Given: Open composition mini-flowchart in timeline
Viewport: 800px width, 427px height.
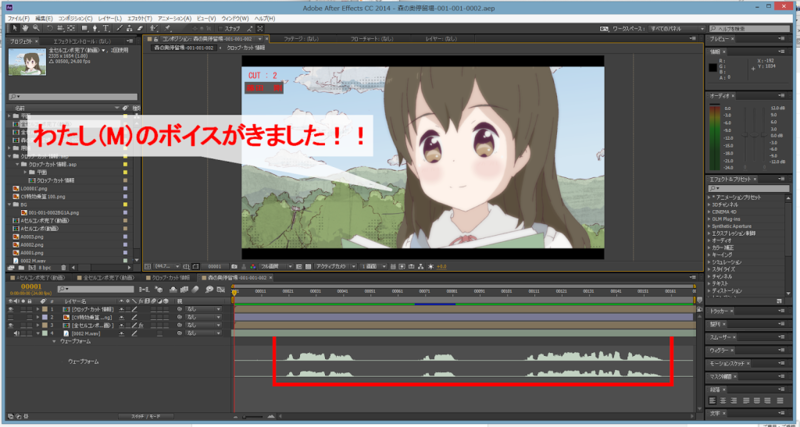Looking at the screenshot, I should click(x=144, y=289).
